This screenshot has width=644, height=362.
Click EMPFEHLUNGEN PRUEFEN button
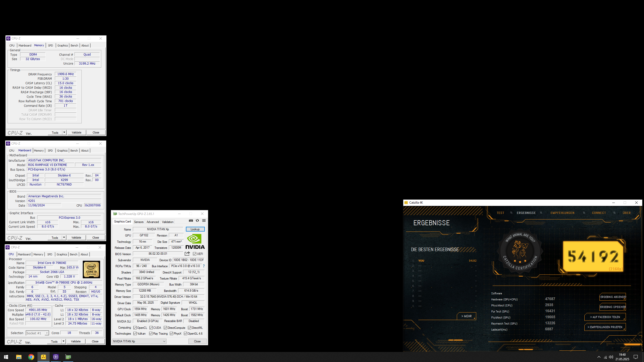point(605,327)
